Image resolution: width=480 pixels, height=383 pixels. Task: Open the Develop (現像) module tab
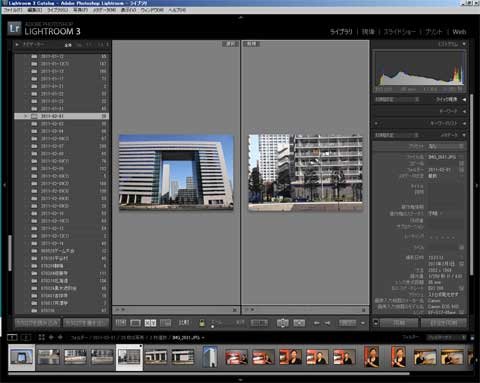pyautogui.click(x=368, y=32)
